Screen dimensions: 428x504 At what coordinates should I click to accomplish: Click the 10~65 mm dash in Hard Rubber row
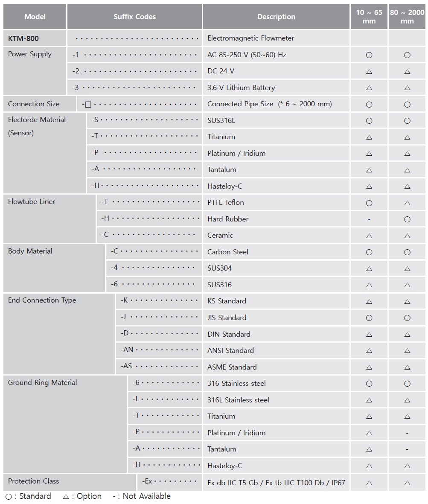[369, 219]
